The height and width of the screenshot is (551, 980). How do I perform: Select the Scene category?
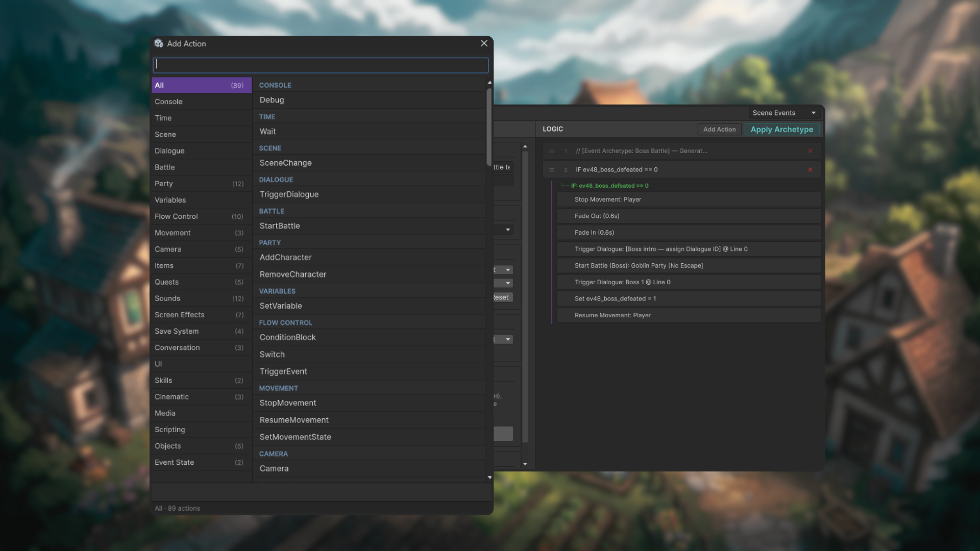coord(202,134)
